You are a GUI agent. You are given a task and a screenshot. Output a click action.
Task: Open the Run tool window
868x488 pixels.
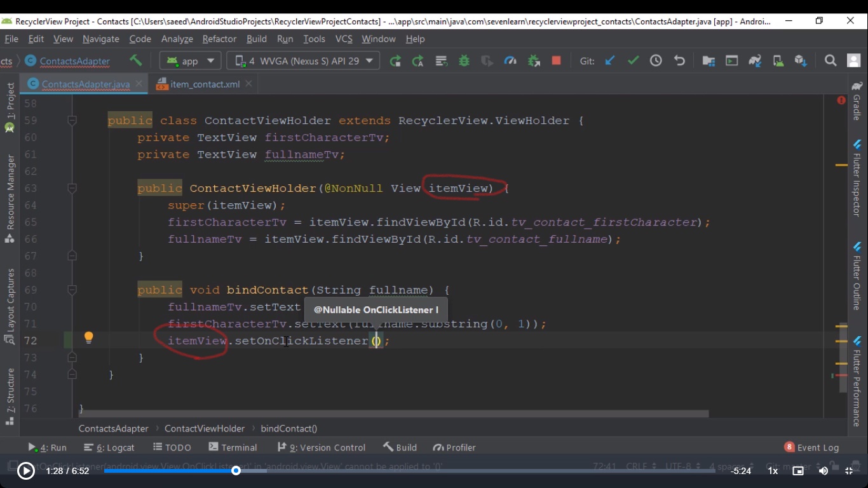click(x=48, y=447)
